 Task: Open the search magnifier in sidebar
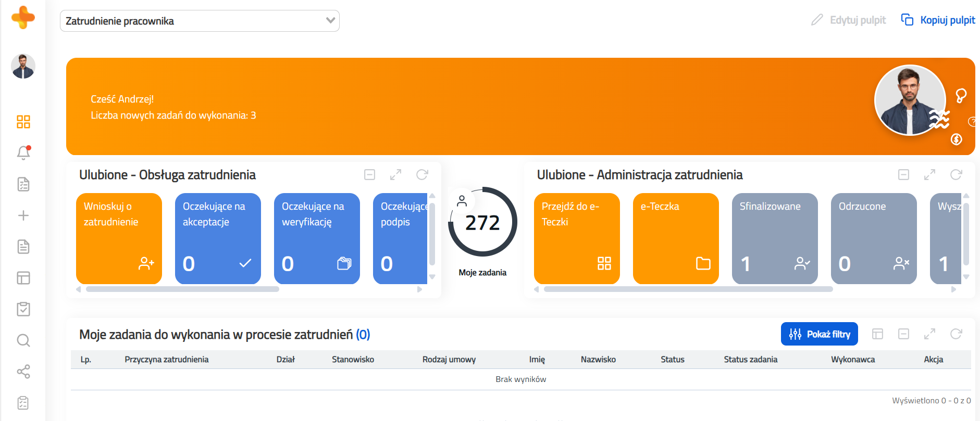click(23, 340)
